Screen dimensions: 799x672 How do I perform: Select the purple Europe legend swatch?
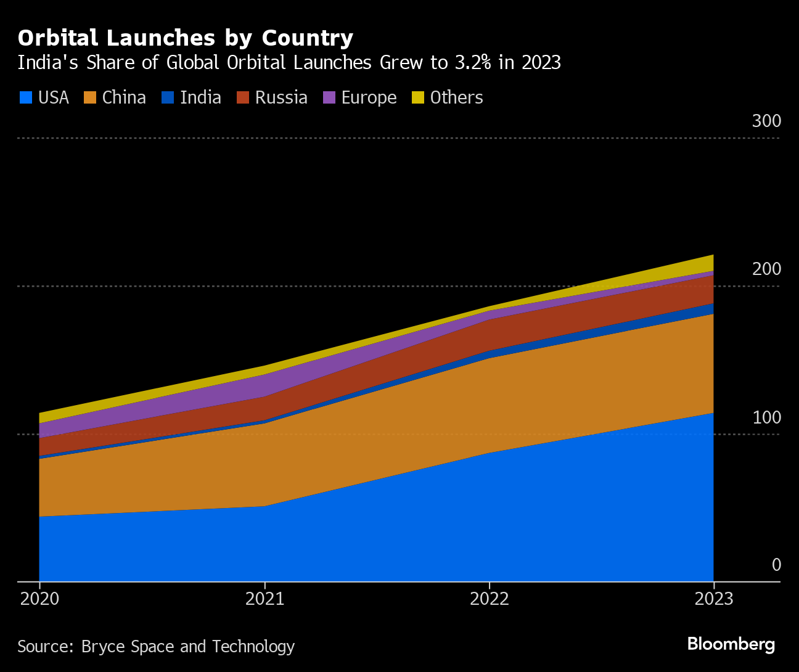(x=329, y=97)
